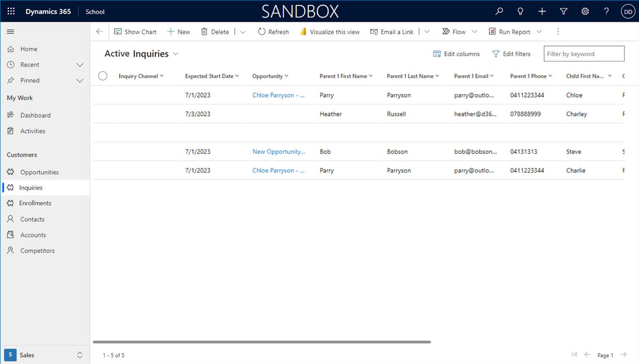Open the Run Report dropdown chevron

pos(539,32)
